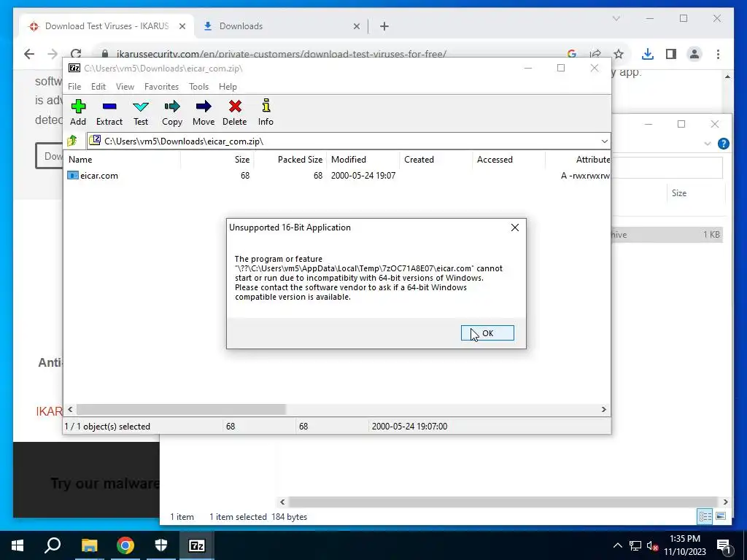The height and width of the screenshot is (560, 747).
Task: Sort by the Packed Size column
Action: [x=289, y=160]
